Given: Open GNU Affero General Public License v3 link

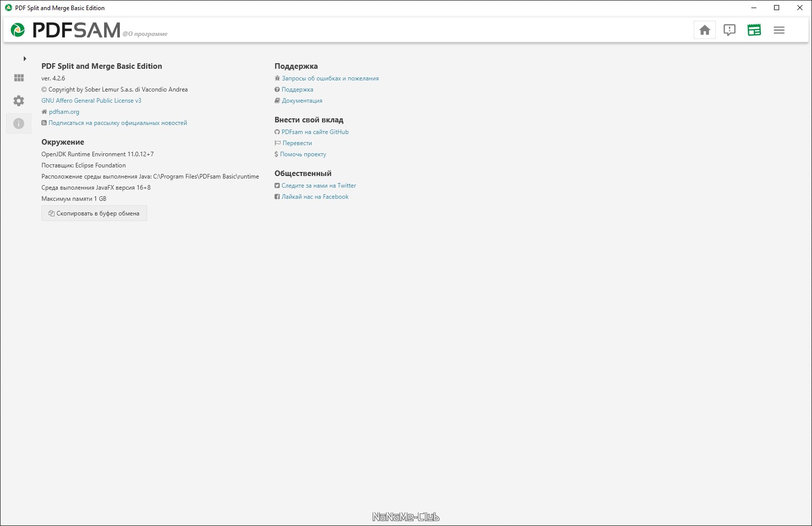Looking at the screenshot, I should (x=92, y=101).
